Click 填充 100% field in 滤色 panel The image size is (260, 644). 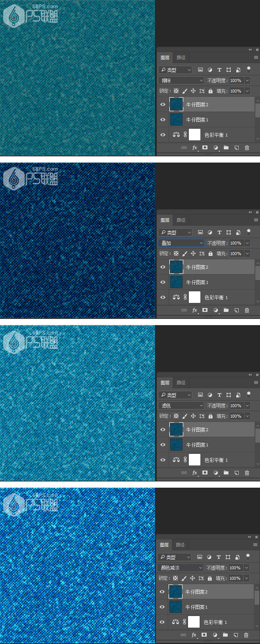[236, 416]
